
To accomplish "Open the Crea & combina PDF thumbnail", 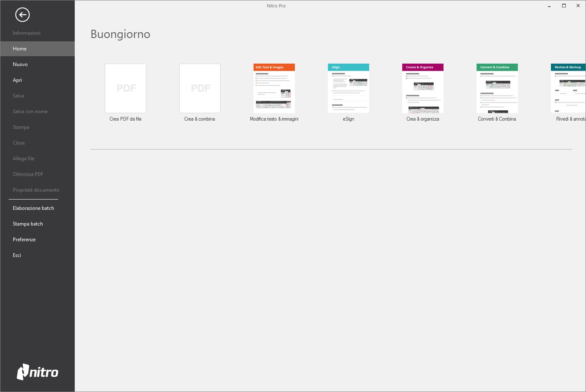I will click(200, 88).
